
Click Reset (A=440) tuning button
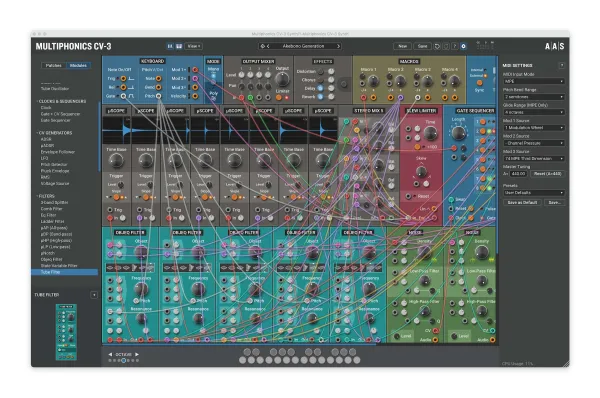pyautogui.click(x=547, y=173)
